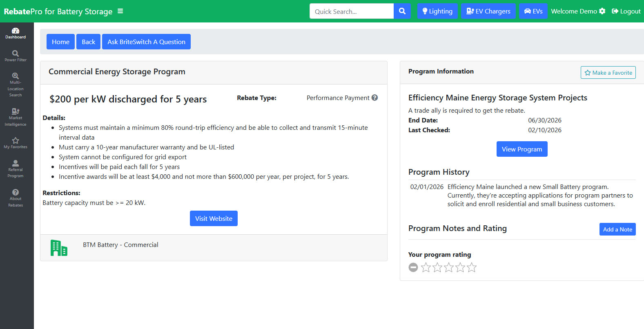Click the green commercial building icon
The image size is (644, 329).
[x=59, y=248]
